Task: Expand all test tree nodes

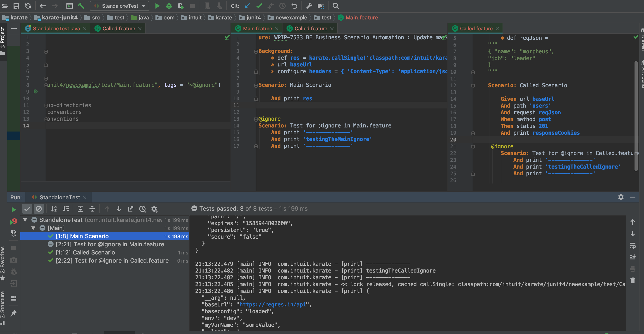Action: click(x=80, y=209)
